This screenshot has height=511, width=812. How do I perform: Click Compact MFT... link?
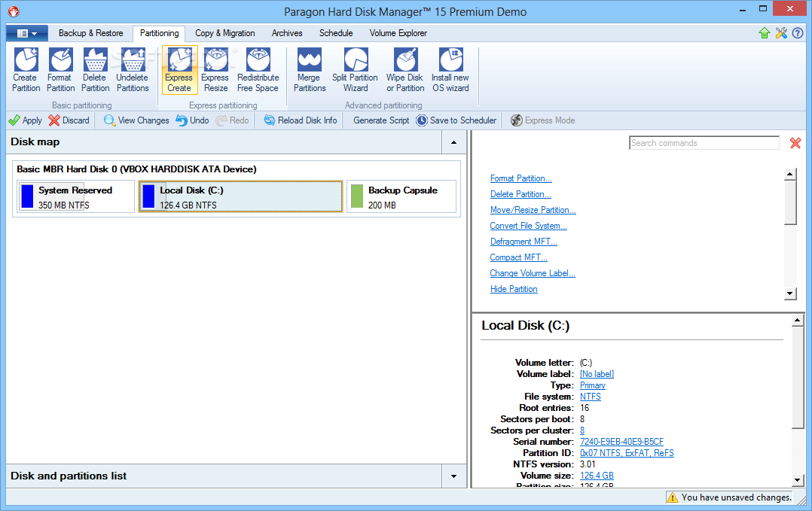pyautogui.click(x=518, y=257)
